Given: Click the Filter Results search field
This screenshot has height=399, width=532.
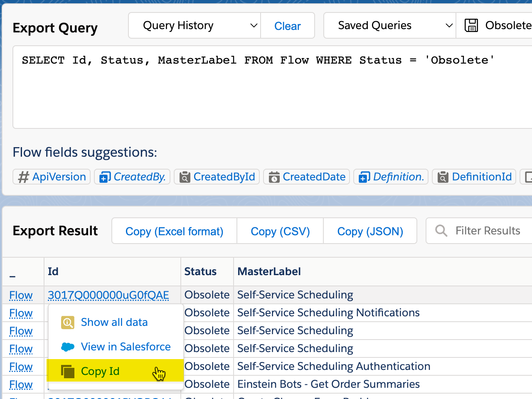Looking at the screenshot, I should (x=479, y=231).
